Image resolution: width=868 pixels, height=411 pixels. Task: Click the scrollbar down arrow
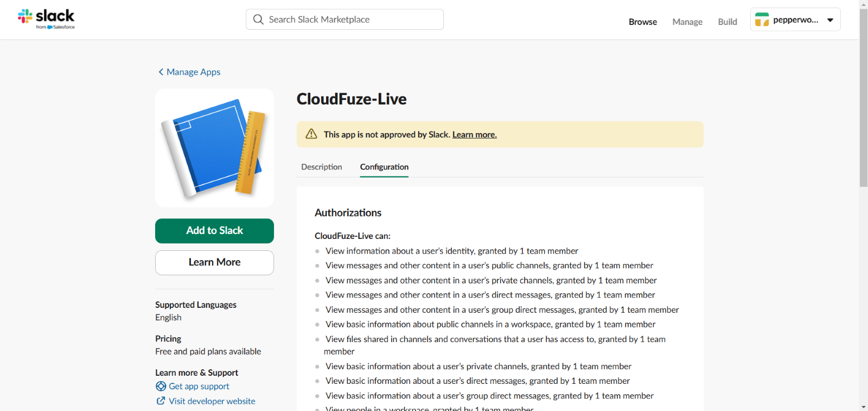point(864,407)
